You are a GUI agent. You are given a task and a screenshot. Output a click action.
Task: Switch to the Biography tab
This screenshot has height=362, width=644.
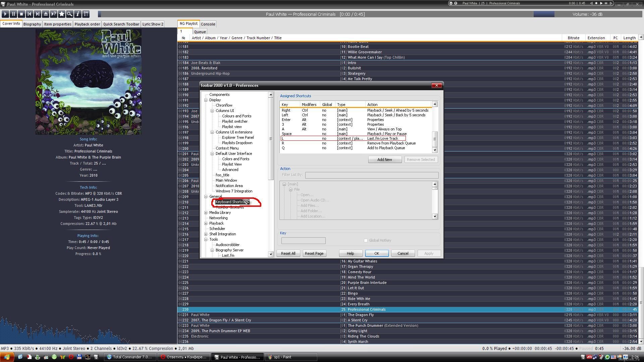coord(32,24)
